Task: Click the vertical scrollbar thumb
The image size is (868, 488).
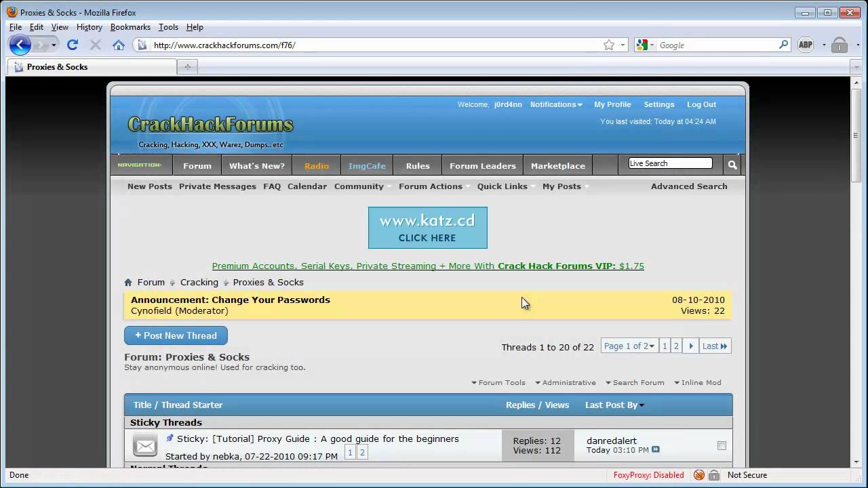Action: 856,136
